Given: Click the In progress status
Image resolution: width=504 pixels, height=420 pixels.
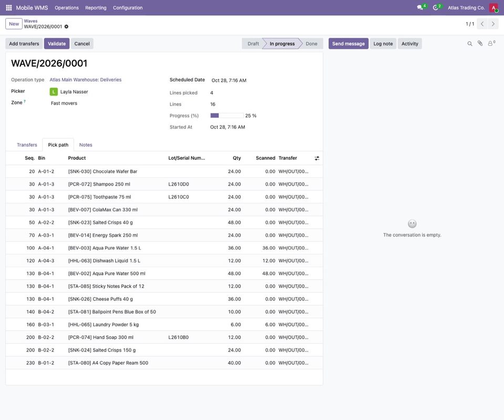Looking at the screenshot, I should coord(282,44).
